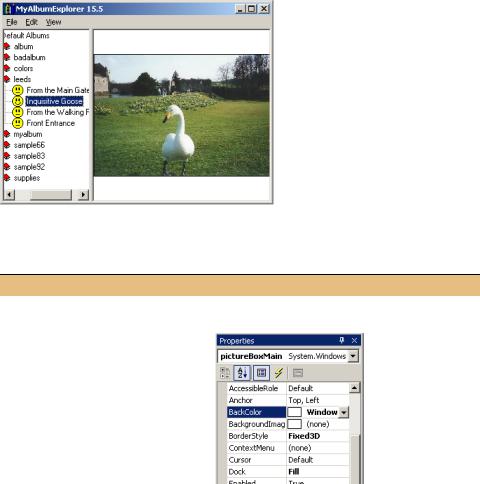Click smiley icon of Front Entrance
480x484 pixels.
pyautogui.click(x=18, y=123)
